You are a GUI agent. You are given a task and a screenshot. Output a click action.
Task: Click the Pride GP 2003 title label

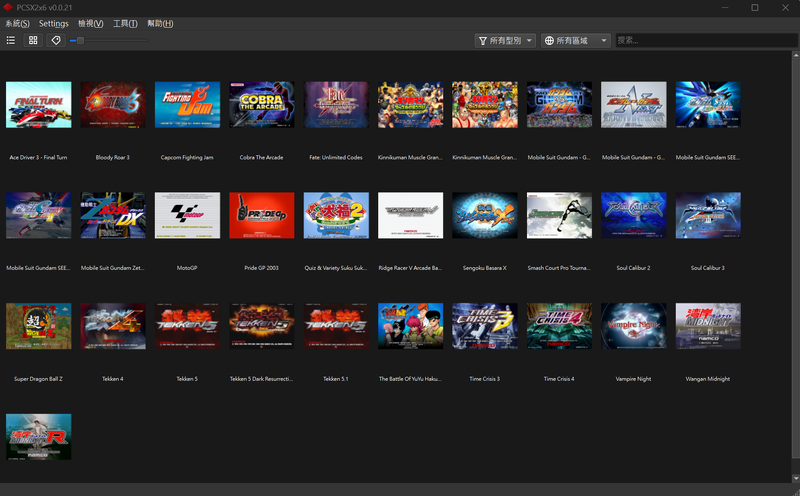click(x=261, y=268)
